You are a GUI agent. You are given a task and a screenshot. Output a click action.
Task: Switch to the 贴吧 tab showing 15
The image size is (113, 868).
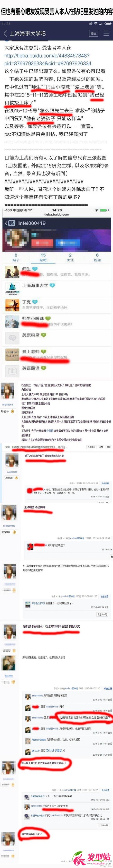click(43, 257)
